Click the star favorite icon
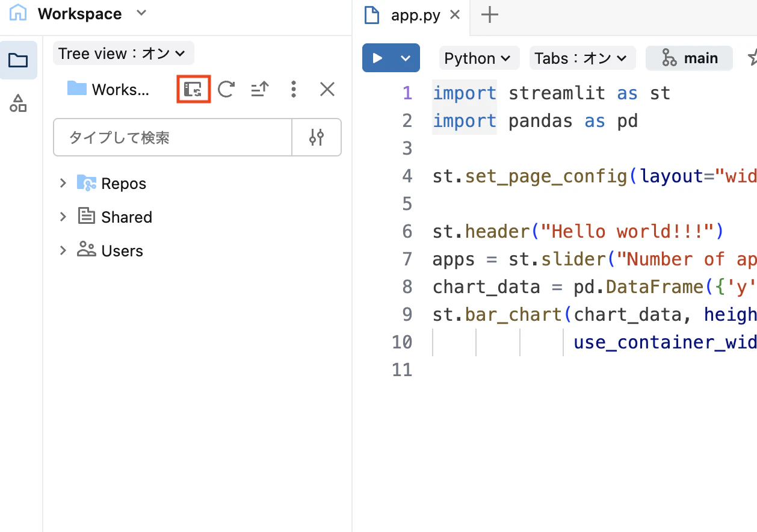The height and width of the screenshot is (532, 757). (752, 58)
